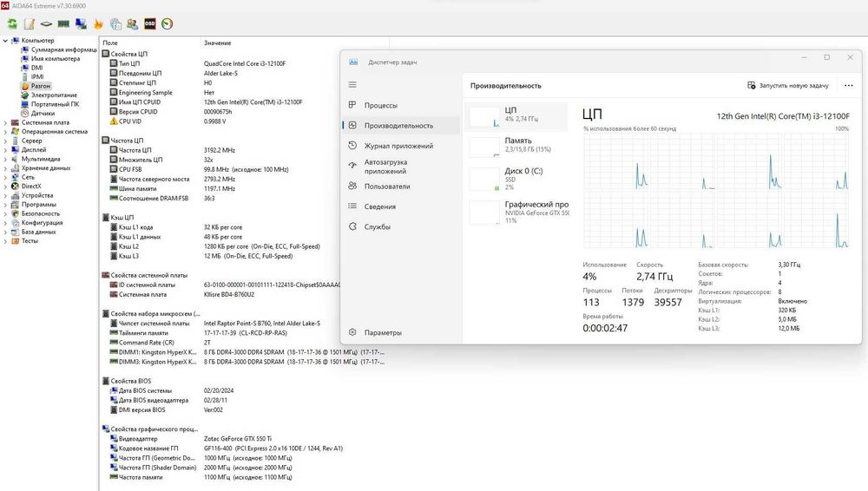Screen dimensions: 868x491
Task: Select the ЦП performance card
Action: (516, 116)
